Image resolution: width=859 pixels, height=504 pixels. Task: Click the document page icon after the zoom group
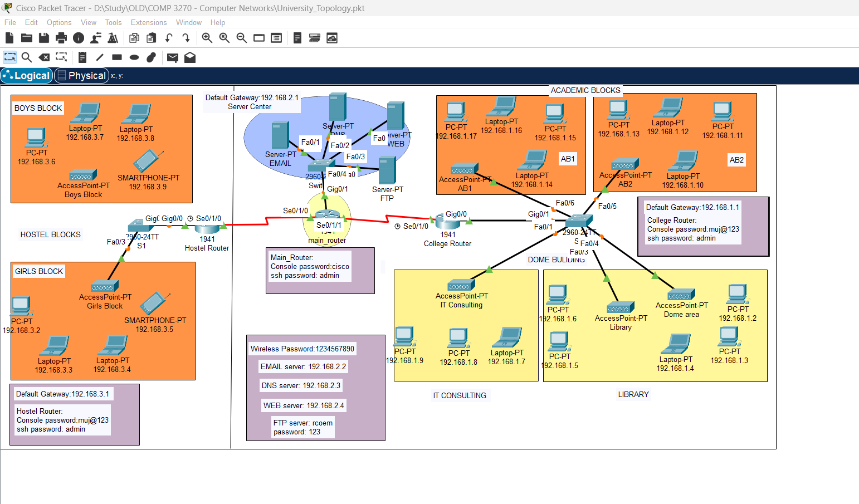pos(297,38)
